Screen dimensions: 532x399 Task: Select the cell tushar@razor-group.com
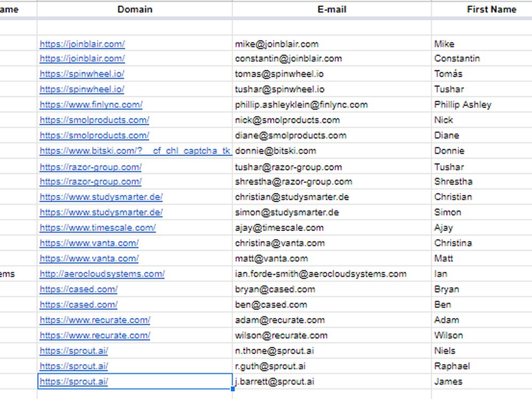tap(332, 167)
